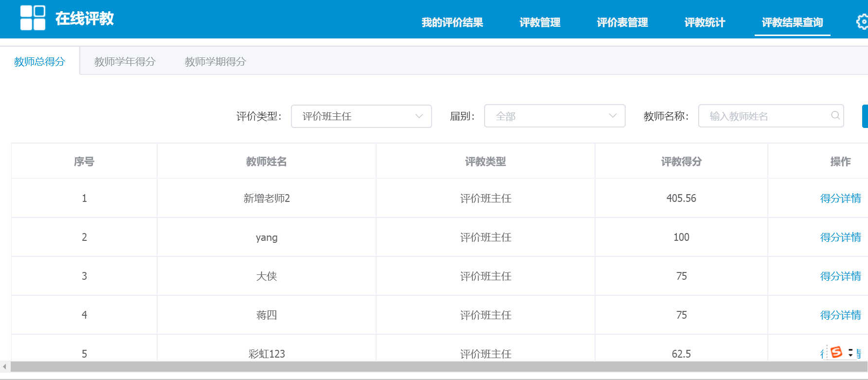
Task: Click the 序号 column header
Action: pyautogui.click(x=84, y=162)
